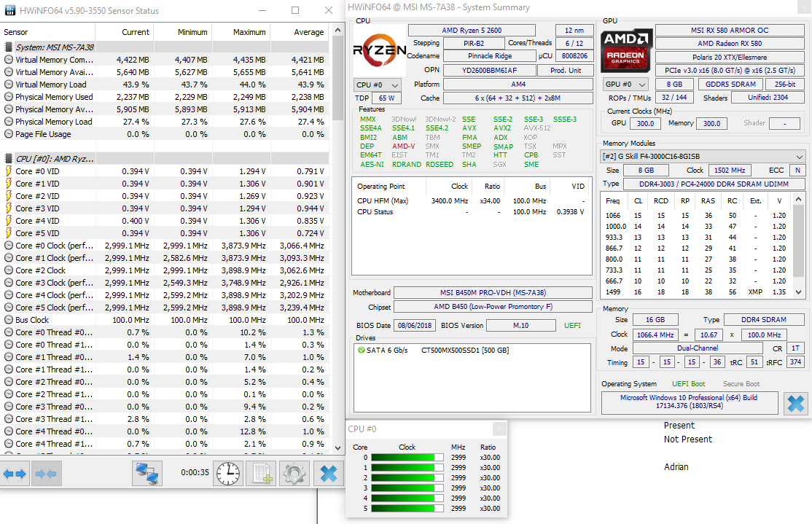Click the AMD-V feature label
812x524 pixels.
403,146
